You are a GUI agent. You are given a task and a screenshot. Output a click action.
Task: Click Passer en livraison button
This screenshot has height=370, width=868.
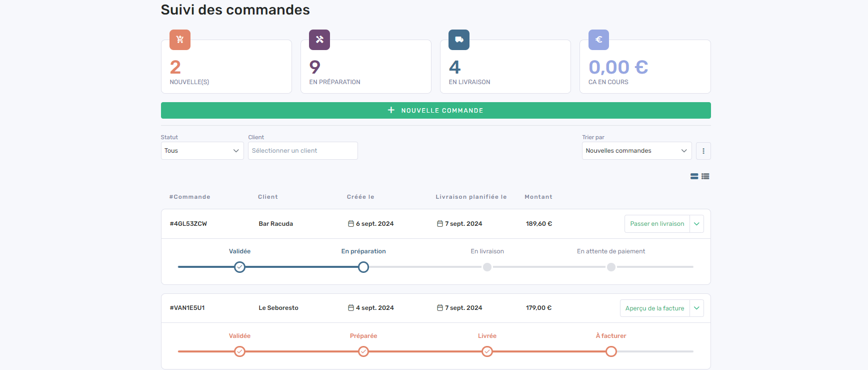click(657, 224)
